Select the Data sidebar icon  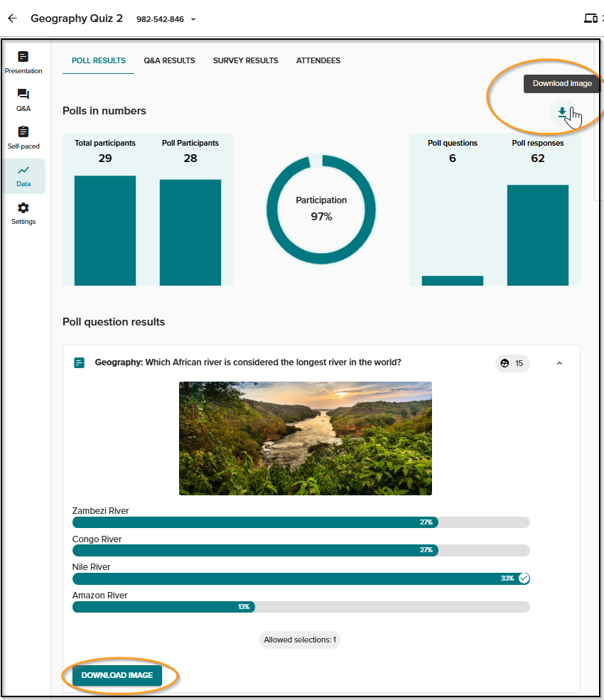[x=23, y=176]
